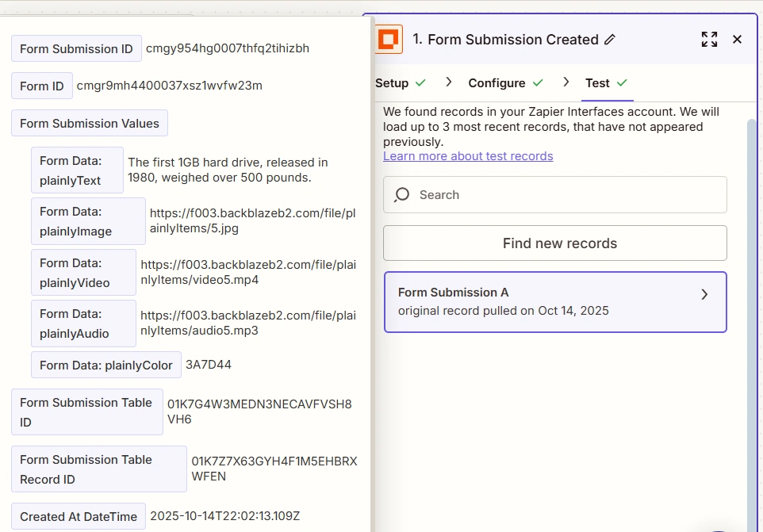Select the Form Submission A record
The width and height of the screenshot is (763, 532).
coord(555,302)
